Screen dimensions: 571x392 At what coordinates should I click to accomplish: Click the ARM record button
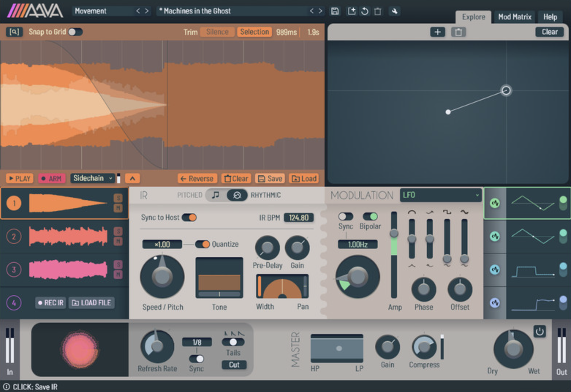(x=52, y=178)
